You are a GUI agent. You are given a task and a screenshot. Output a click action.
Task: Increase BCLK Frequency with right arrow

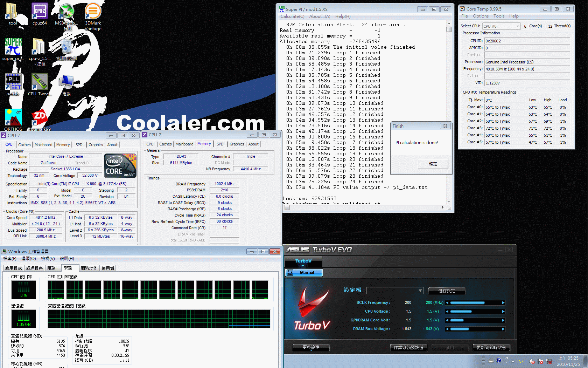(503, 302)
